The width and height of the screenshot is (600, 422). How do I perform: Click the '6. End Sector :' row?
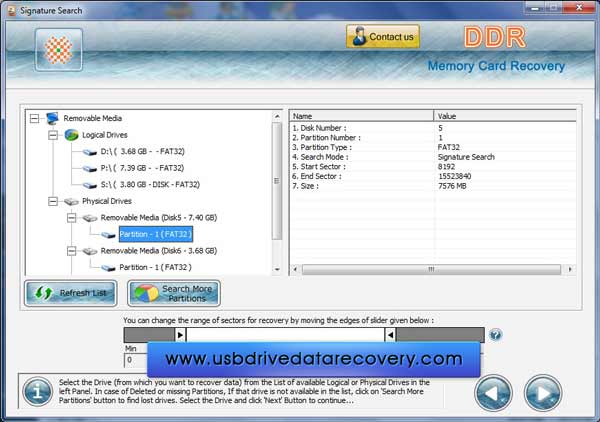(x=433, y=176)
